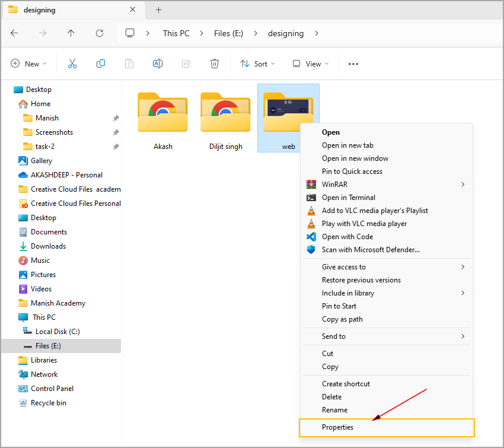Select Local Disk (C:) in sidebar
This screenshot has width=504, height=448.
(58, 332)
